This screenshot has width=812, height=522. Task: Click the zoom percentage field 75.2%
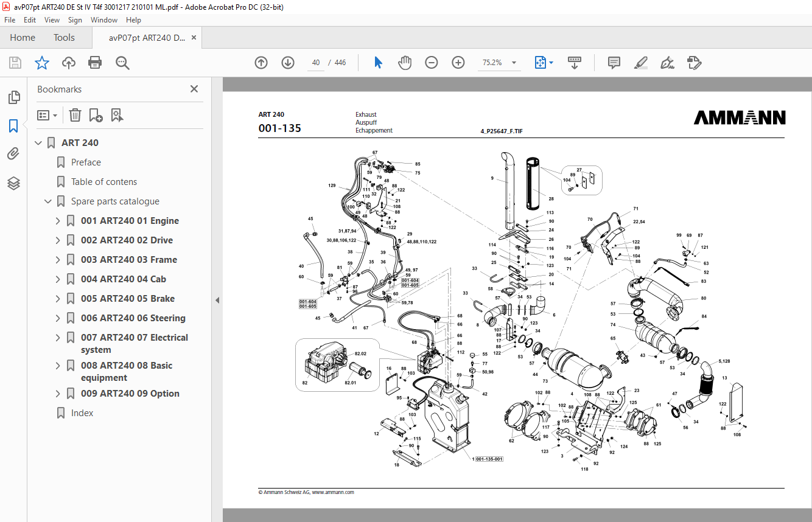tap(492, 63)
